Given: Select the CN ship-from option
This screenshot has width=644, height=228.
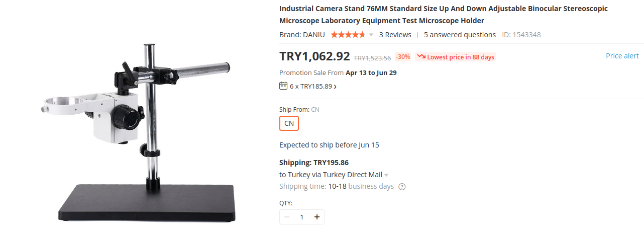Looking at the screenshot, I should tap(289, 123).
